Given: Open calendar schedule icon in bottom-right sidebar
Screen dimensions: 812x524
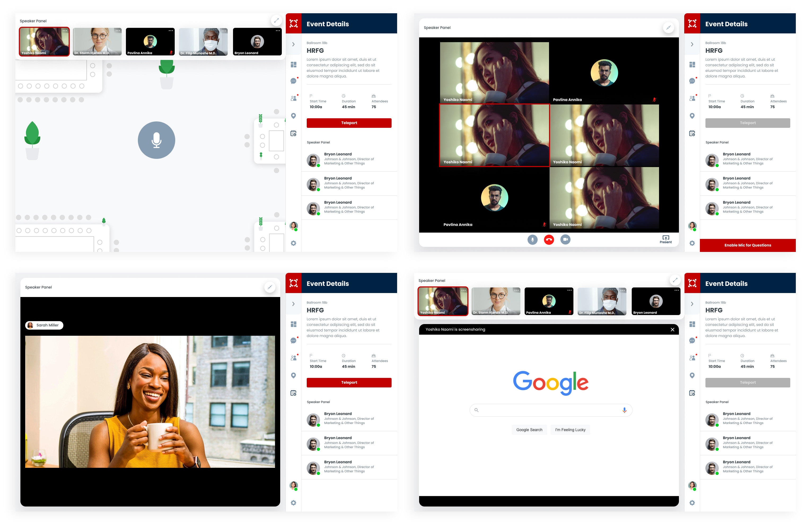Looking at the screenshot, I should pos(692,393).
